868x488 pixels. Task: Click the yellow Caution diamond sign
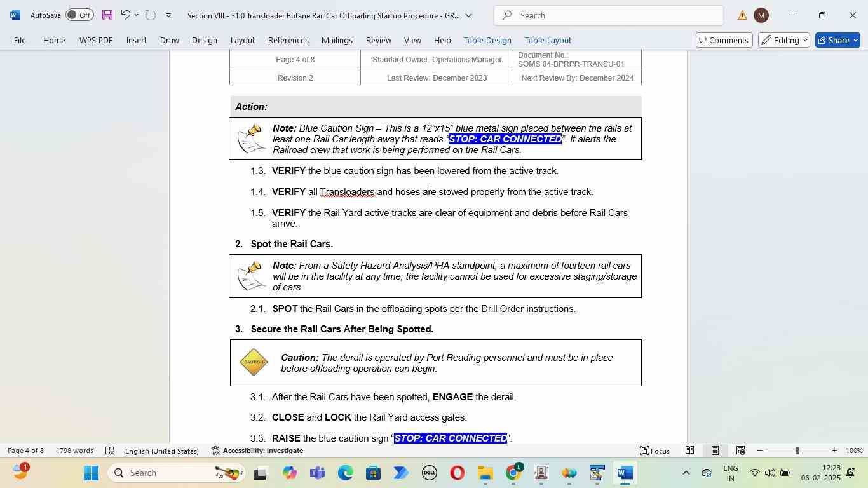(254, 362)
